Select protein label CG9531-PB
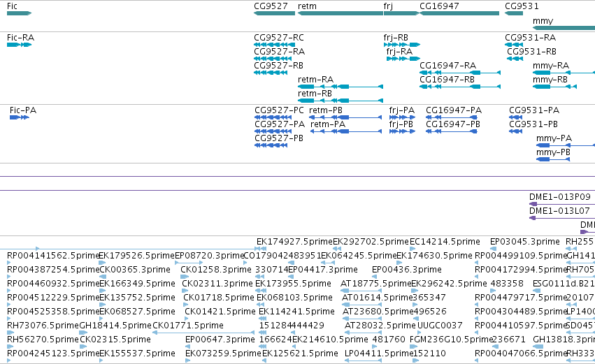This screenshot has width=595, height=364. (533, 124)
